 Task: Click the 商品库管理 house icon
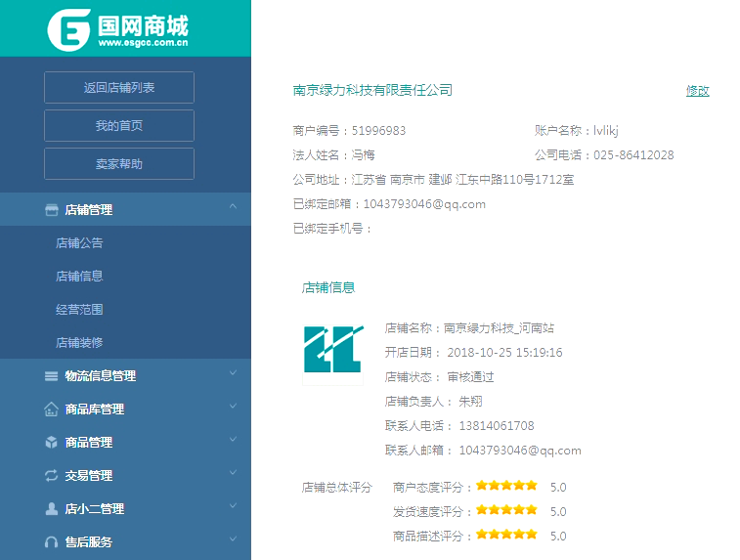[52, 409]
